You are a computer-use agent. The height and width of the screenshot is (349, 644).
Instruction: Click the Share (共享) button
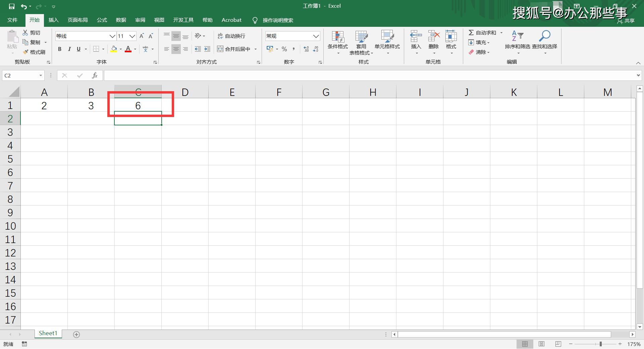626,20
